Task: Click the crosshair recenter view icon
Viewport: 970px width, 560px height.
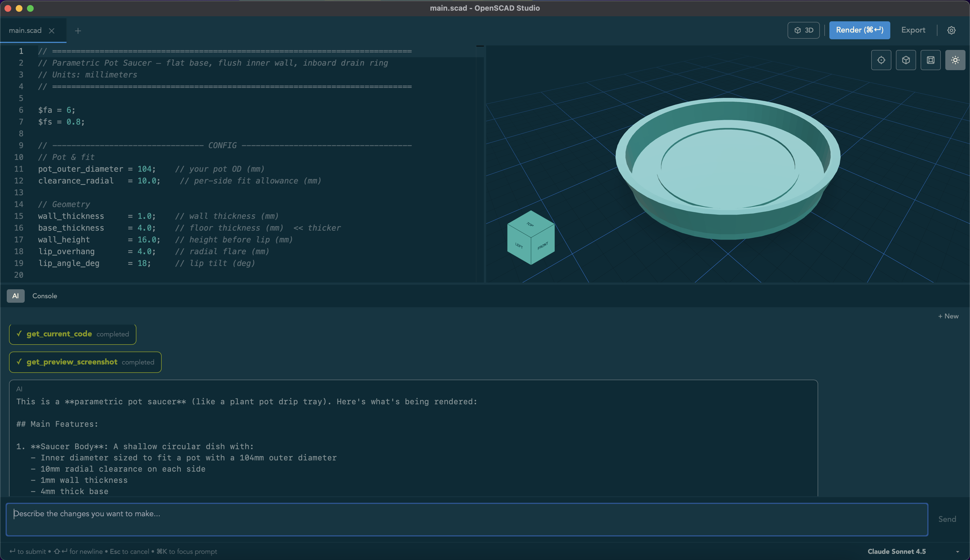Action: coord(881,60)
